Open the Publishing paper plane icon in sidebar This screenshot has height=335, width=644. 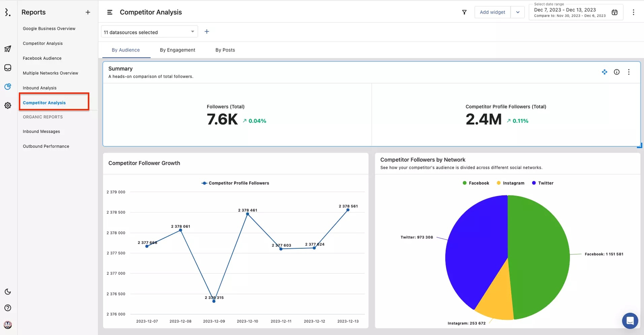[7, 49]
